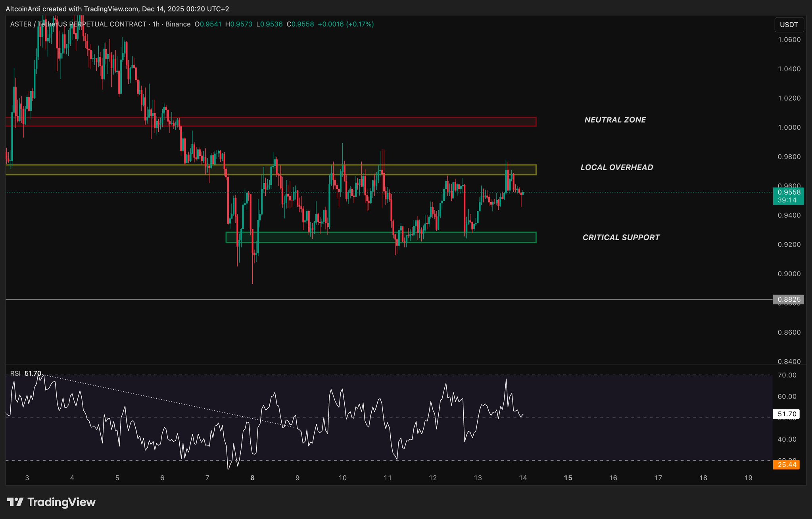Click the orange 25.44 RSI tag

click(786, 465)
